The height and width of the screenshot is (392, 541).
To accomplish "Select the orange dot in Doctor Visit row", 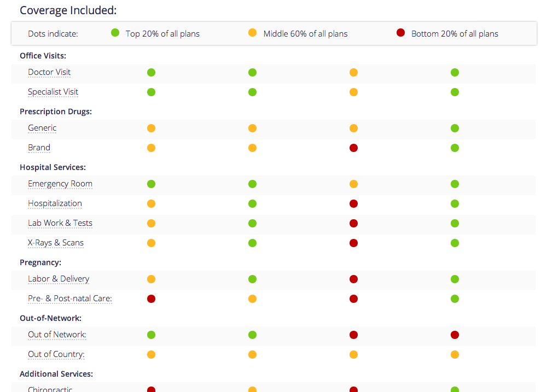I will tap(353, 72).
